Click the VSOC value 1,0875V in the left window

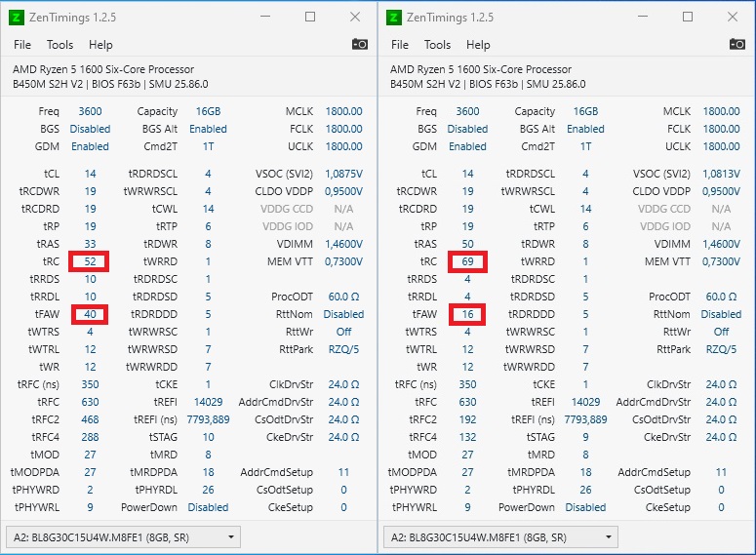pos(343,174)
